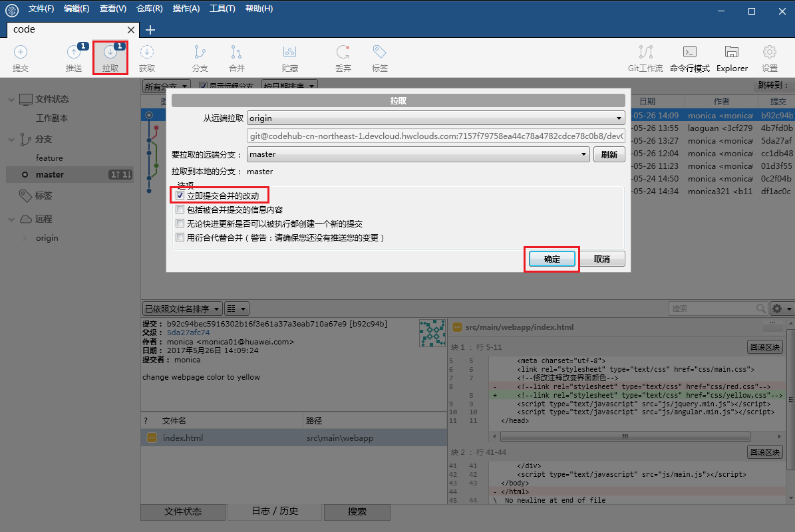Collapse the 文件状态 sidebar section
795x532 pixels.
[11, 100]
